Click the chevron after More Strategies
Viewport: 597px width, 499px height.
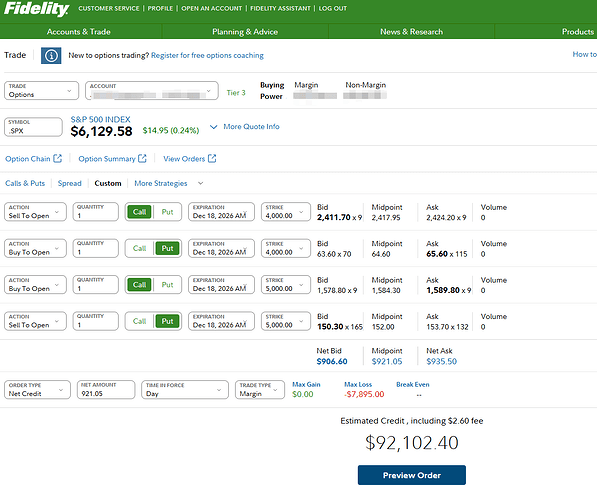[201, 183]
